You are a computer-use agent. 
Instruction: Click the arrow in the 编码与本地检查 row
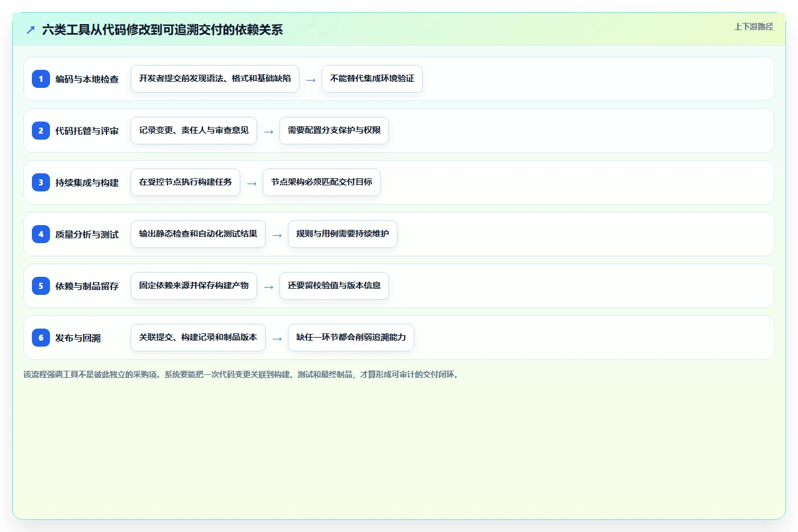click(x=311, y=79)
